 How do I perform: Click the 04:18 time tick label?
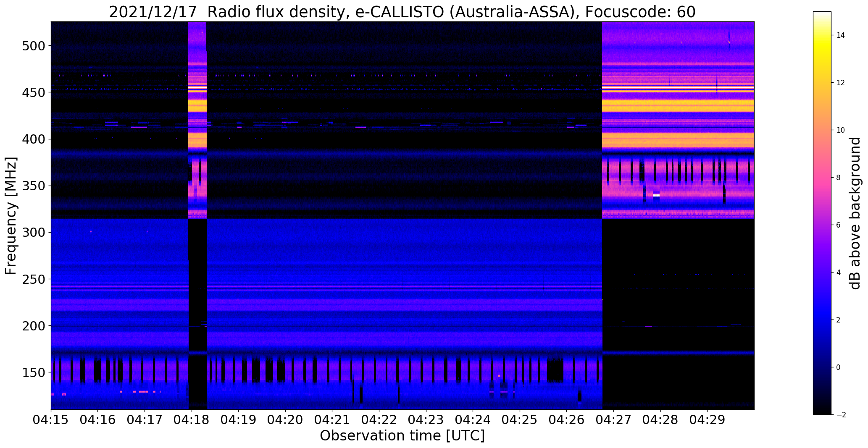(x=192, y=419)
